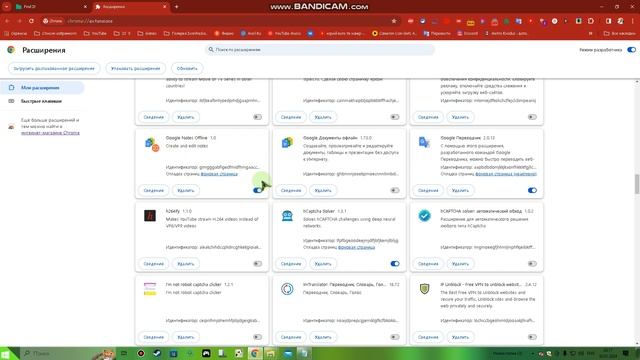
Task: Click the Windows taskbar search box
Action: click(x=67, y=353)
